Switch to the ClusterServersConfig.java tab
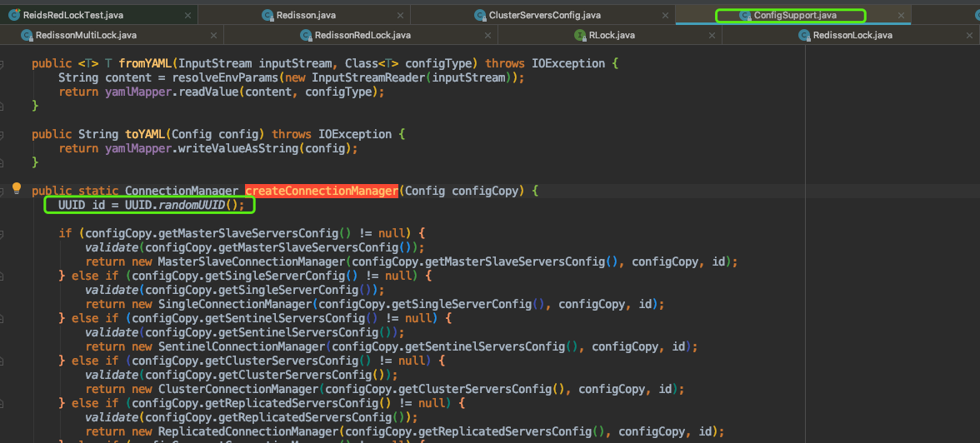 (x=544, y=15)
